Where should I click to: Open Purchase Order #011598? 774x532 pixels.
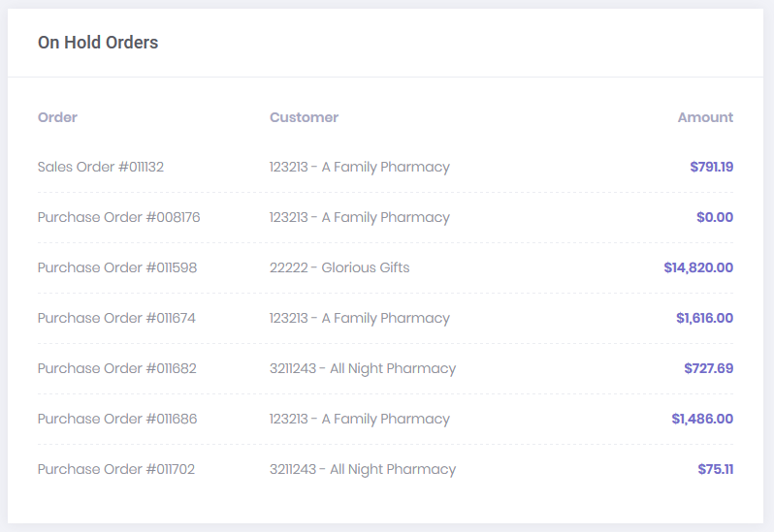117,267
